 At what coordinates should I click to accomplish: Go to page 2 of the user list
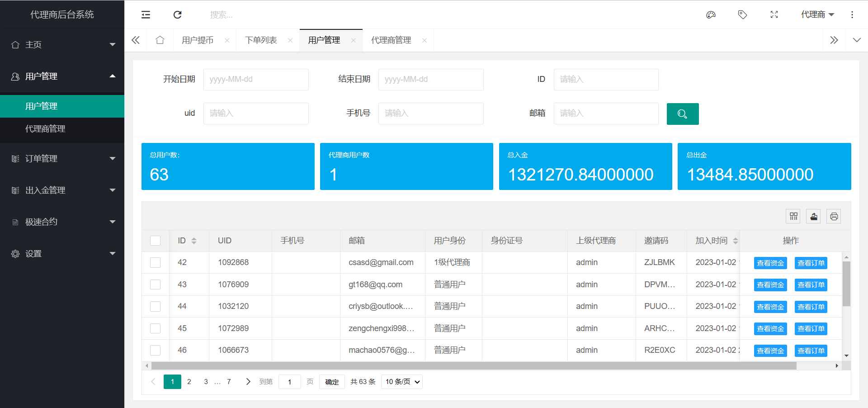189,382
